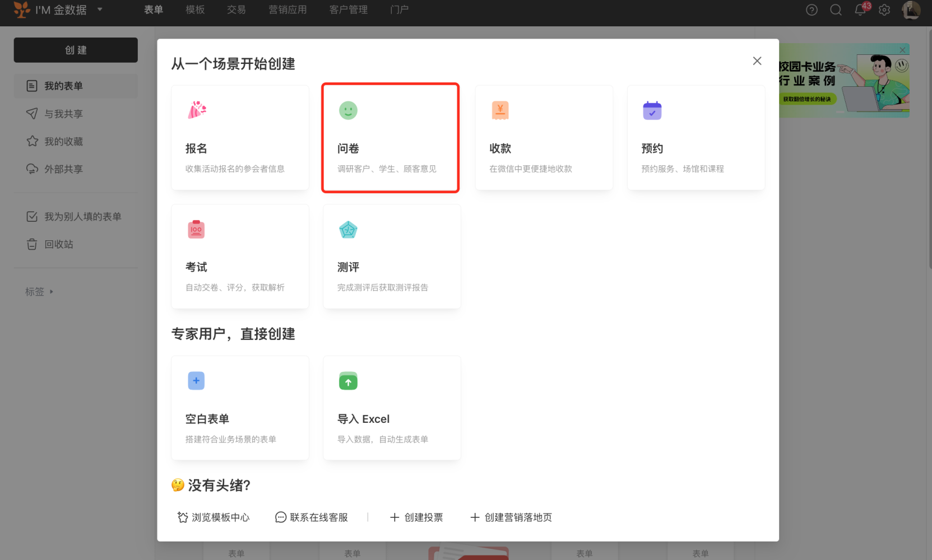Click the 测评 pentagon star icon

tap(348, 230)
